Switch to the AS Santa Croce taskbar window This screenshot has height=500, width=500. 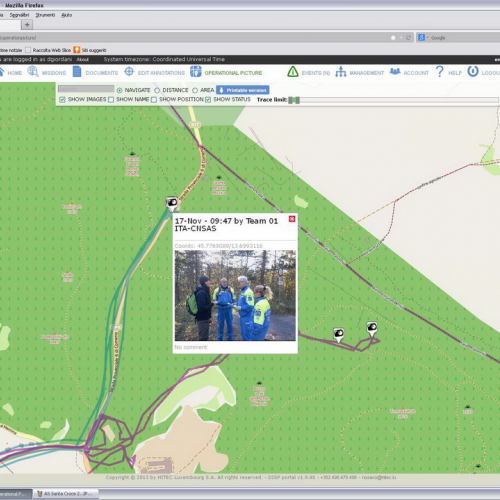(66, 494)
